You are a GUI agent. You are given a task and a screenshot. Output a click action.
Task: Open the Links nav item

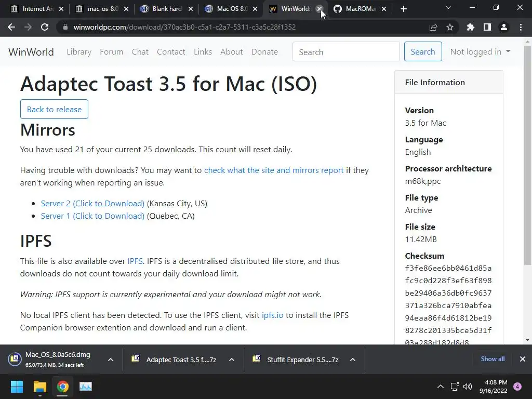(x=203, y=52)
